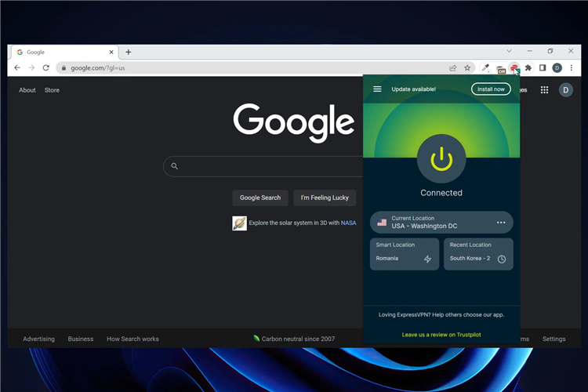Open the About link
The height and width of the screenshot is (392, 588).
tap(27, 90)
